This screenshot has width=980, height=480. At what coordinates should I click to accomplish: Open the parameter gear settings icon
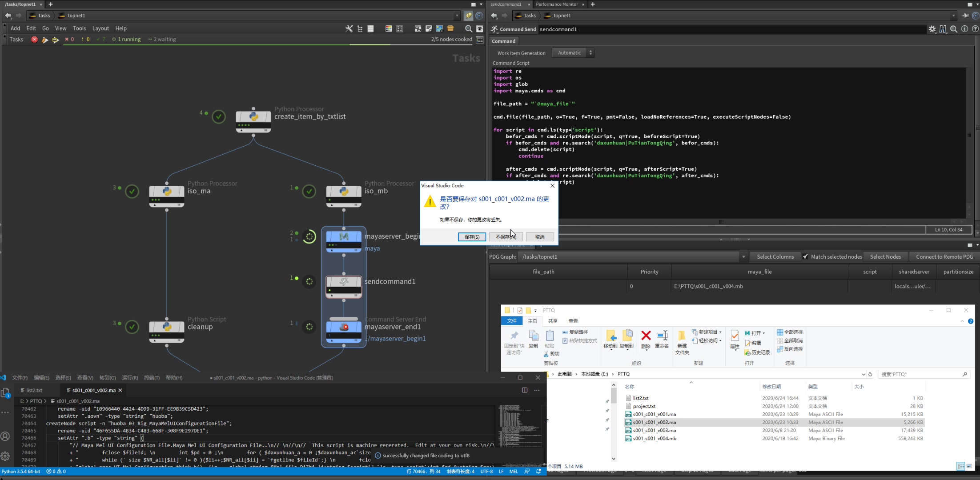point(932,29)
